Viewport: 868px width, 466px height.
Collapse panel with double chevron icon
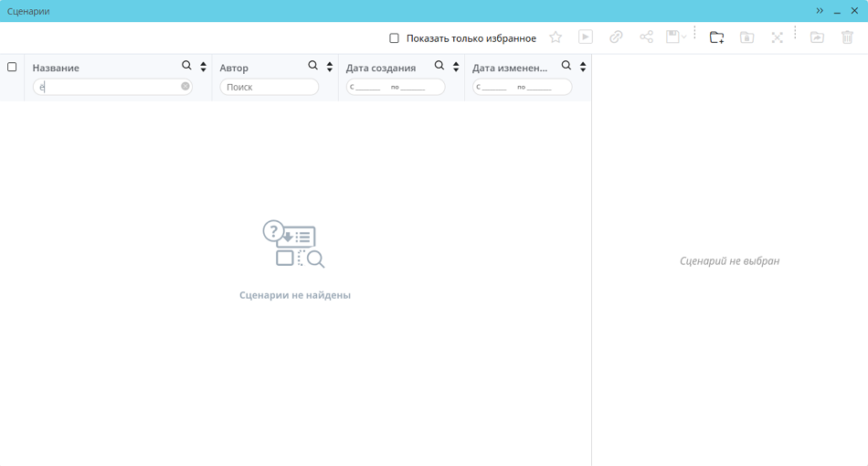click(820, 11)
